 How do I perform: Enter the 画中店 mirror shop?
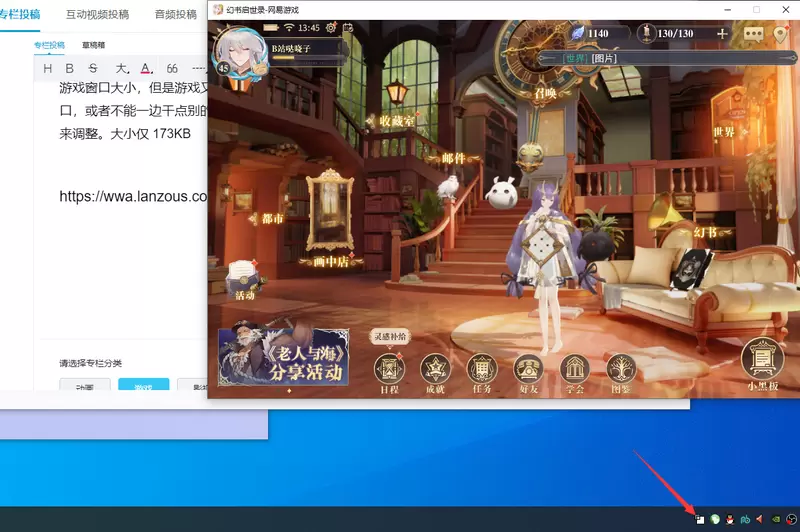(331, 219)
